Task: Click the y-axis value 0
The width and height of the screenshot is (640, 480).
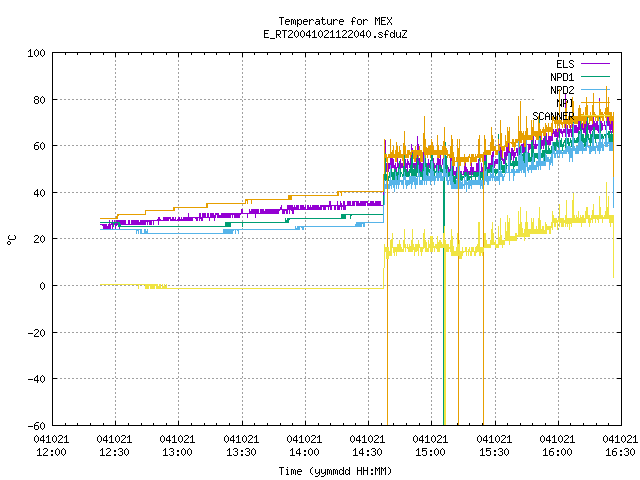Action: point(42,286)
